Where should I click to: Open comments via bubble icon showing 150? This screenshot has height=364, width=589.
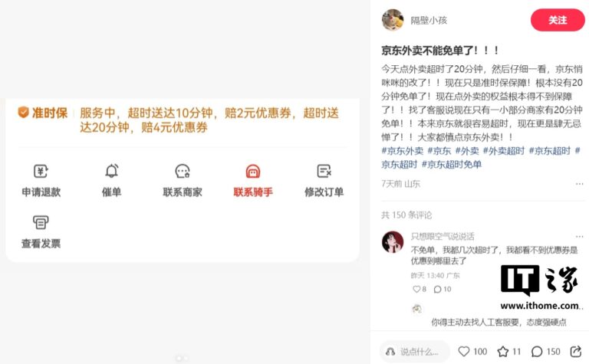click(537, 351)
